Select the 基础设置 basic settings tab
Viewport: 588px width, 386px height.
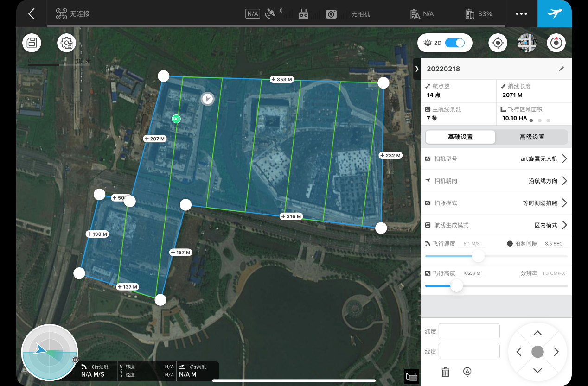[x=460, y=137]
